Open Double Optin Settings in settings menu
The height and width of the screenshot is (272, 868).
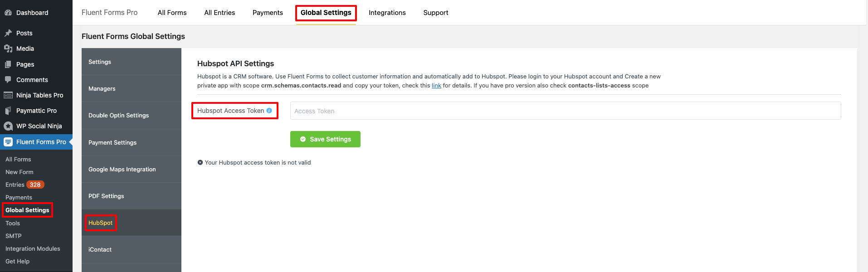132,116
